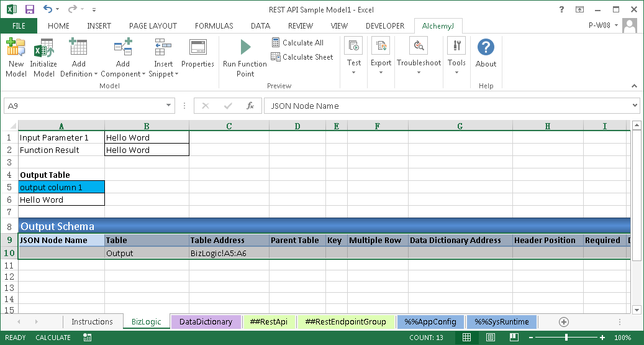644x345 pixels.
Task: Open the ##RestEndpointGroup sheet tab
Action: pyautogui.click(x=345, y=321)
